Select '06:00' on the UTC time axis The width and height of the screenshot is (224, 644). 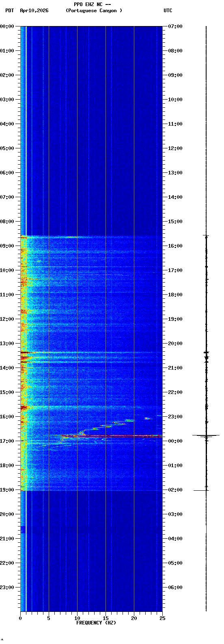(175, 587)
